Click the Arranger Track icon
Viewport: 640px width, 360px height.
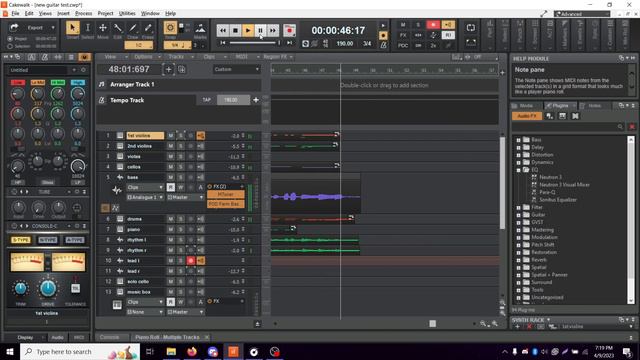click(x=102, y=84)
